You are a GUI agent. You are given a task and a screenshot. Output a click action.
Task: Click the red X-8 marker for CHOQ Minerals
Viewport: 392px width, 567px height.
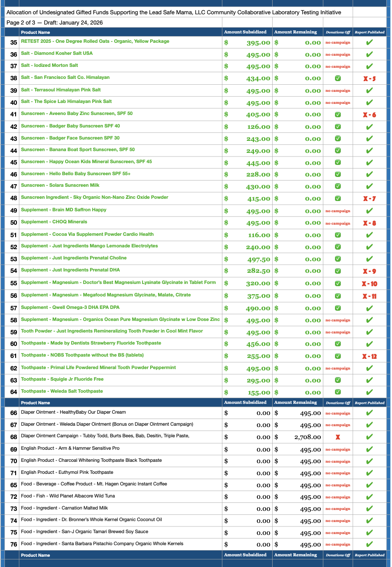click(x=369, y=223)
